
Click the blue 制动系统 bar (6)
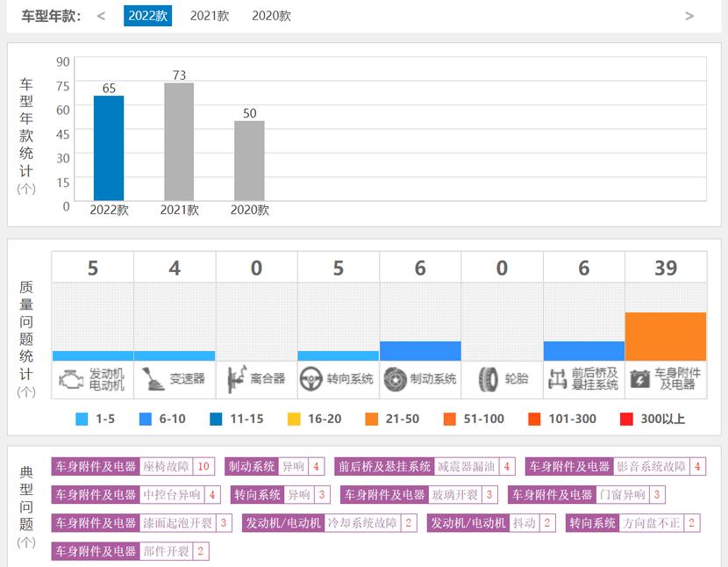pos(420,351)
